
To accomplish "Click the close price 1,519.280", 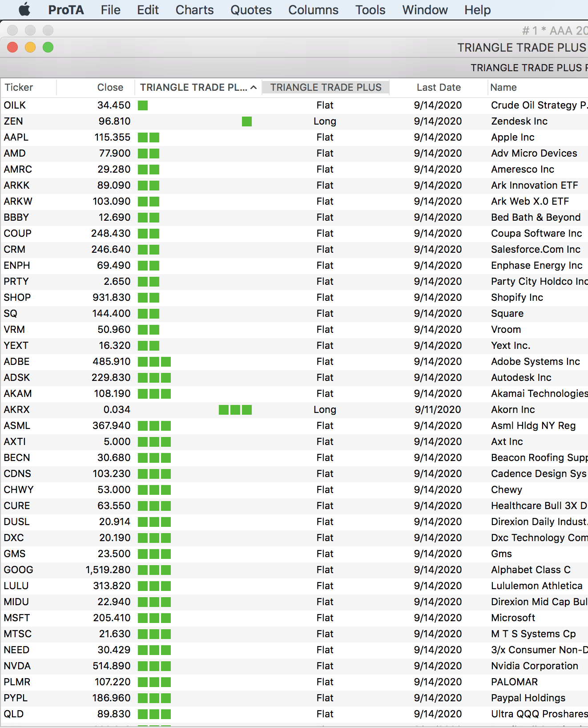I will click(108, 570).
